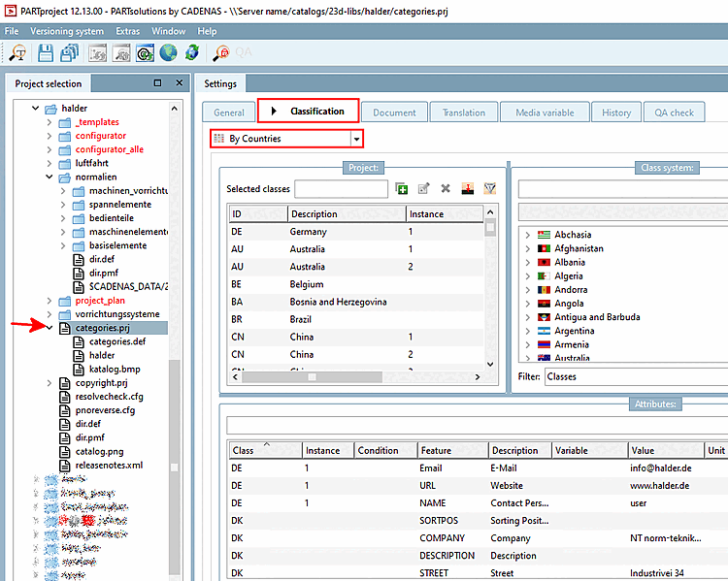Click the Selected classes input field

click(x=342, y=188)
